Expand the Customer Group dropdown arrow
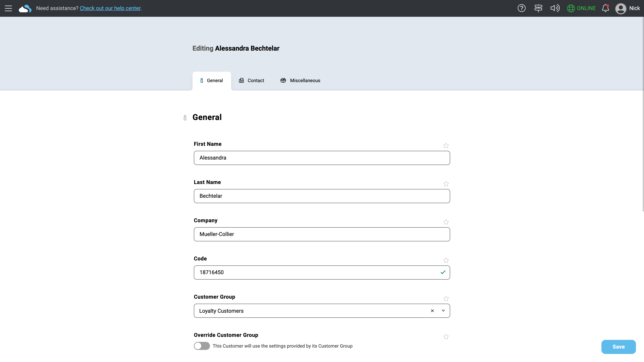The width and height of the screenshot is (644, 362). click(443, 311)
